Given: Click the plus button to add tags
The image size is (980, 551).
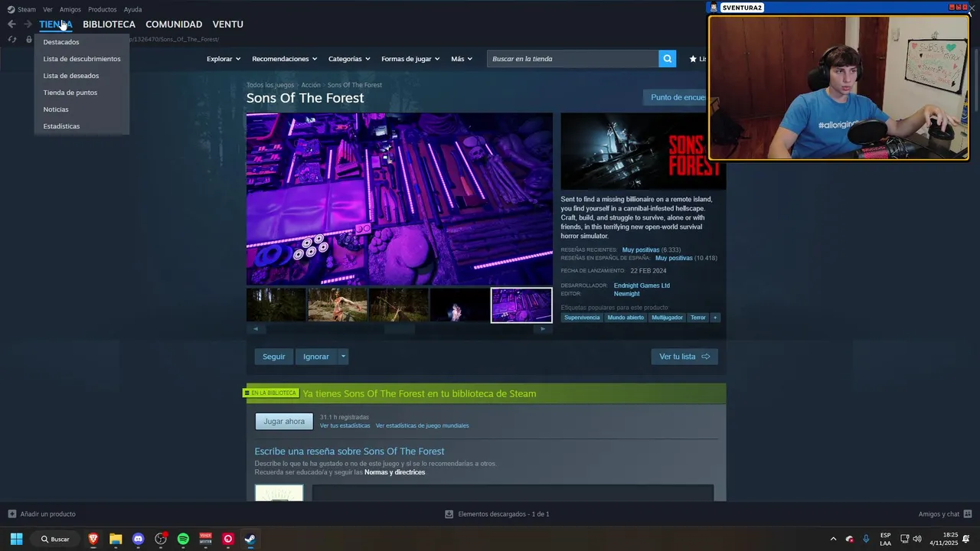Looking at the screenshot, I should point(715,318).
